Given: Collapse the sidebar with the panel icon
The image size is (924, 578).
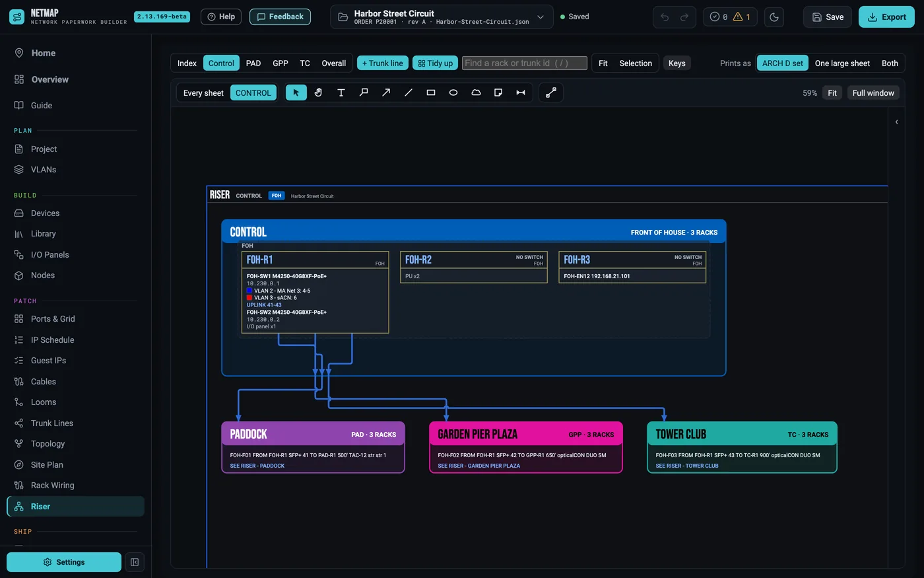Looking at the screenshot, I should [135, 562].
